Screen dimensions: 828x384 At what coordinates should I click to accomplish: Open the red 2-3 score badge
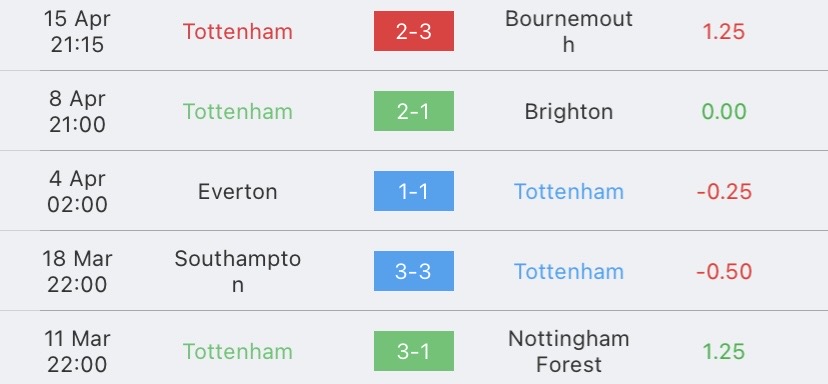click(413, 31)
